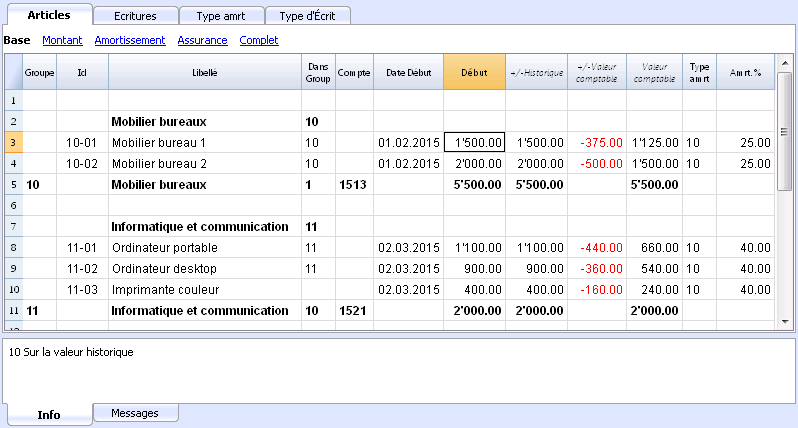Screen dimensions: 798x428
Task: Open the Montant view link
Action: pos(62,40)
